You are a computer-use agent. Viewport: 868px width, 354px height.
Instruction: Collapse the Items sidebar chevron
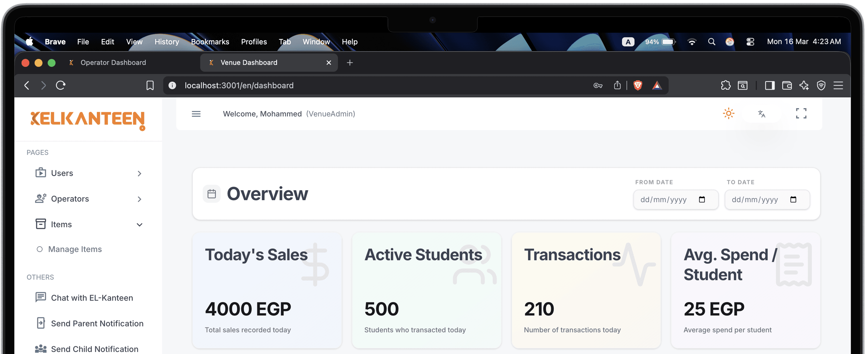click(x=139, y=225)
